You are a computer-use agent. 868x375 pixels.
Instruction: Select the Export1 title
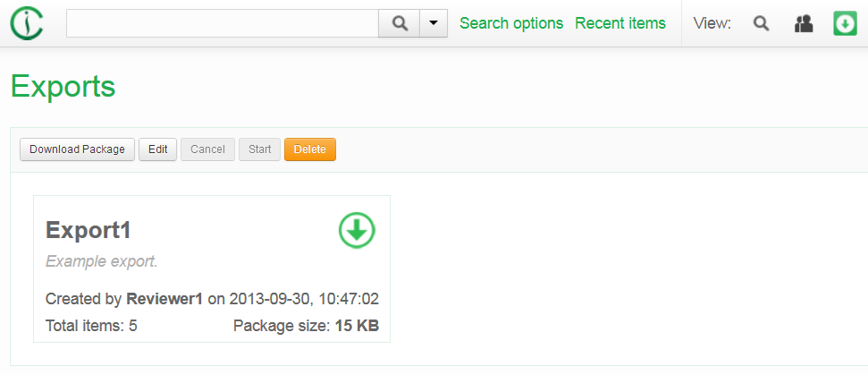(88, 230)
